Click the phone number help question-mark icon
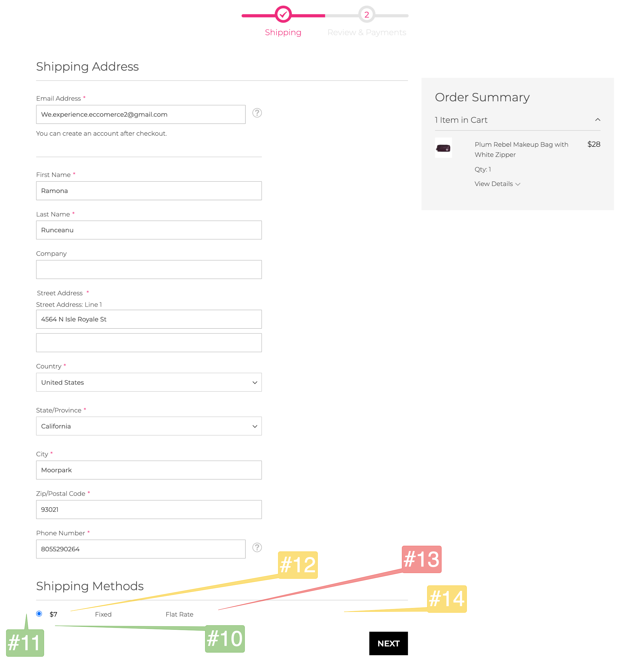The width and height of the screenshot is (644, 658). (257, 547)
